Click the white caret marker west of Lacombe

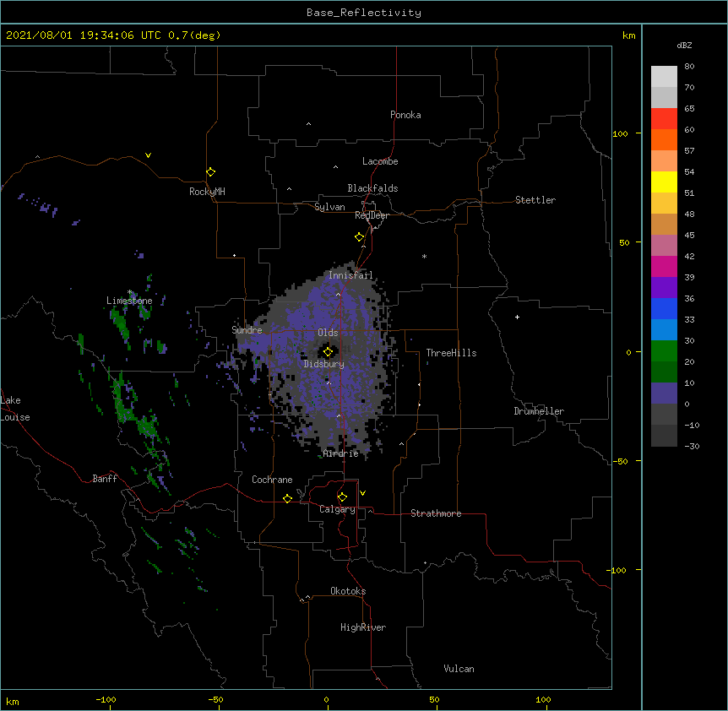tap(335, 167)
